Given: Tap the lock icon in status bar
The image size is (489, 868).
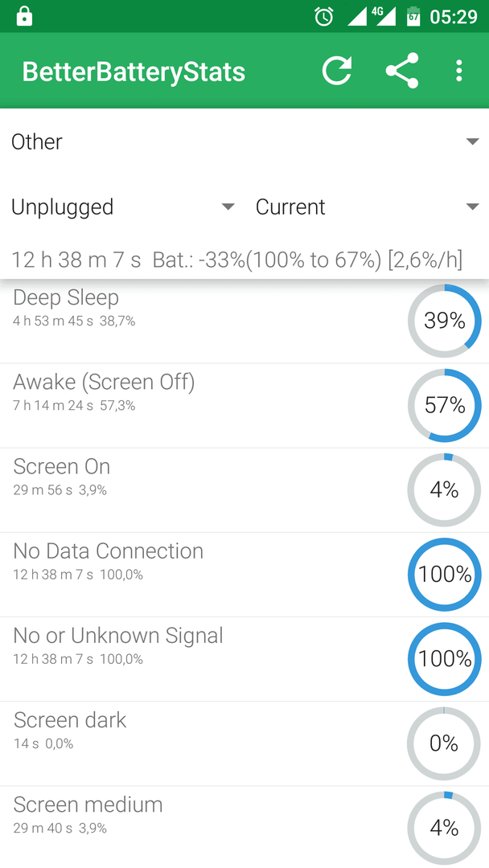Looking at the screenshot, I should pyautogui.click(x=24, y=16).
